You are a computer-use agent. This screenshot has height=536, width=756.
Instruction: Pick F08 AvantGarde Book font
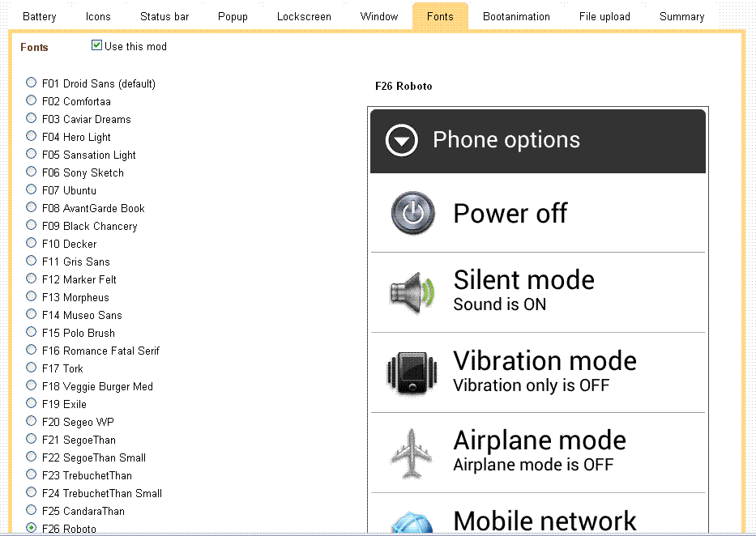point(32,207)
